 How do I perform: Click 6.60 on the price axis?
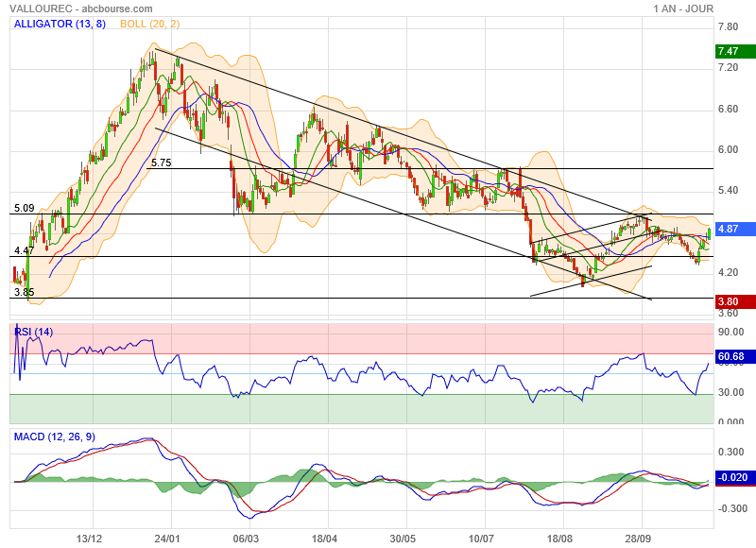(x=728, y=109)
